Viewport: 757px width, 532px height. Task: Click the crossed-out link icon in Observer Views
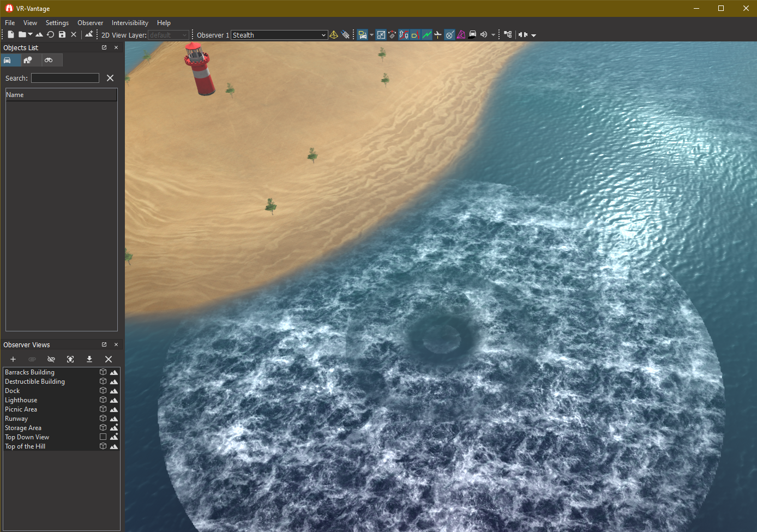point(51,359)
